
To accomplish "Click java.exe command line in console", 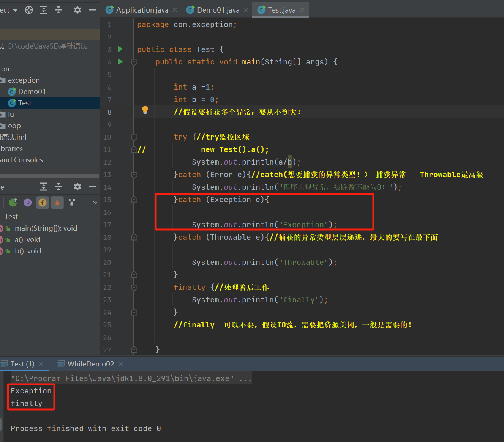I will (131, 378).
